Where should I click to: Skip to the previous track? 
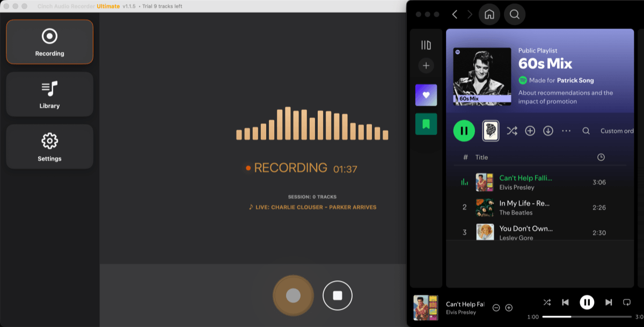coord(565,302)
